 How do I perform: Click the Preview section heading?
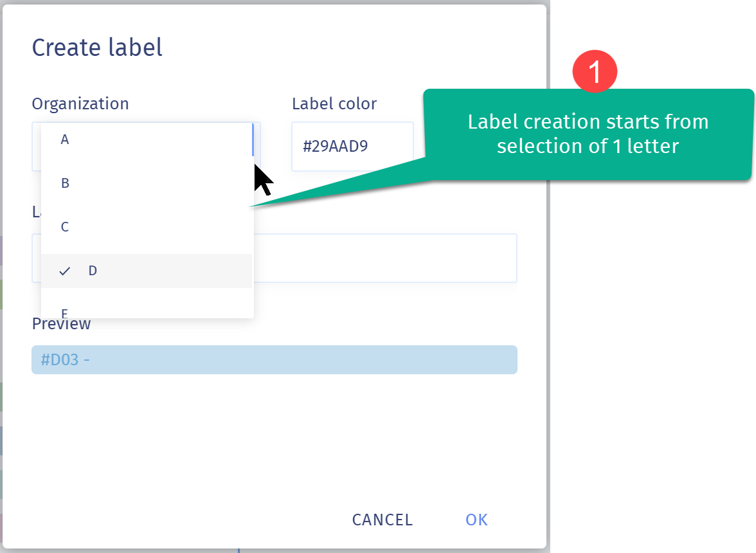click(61, 324)
